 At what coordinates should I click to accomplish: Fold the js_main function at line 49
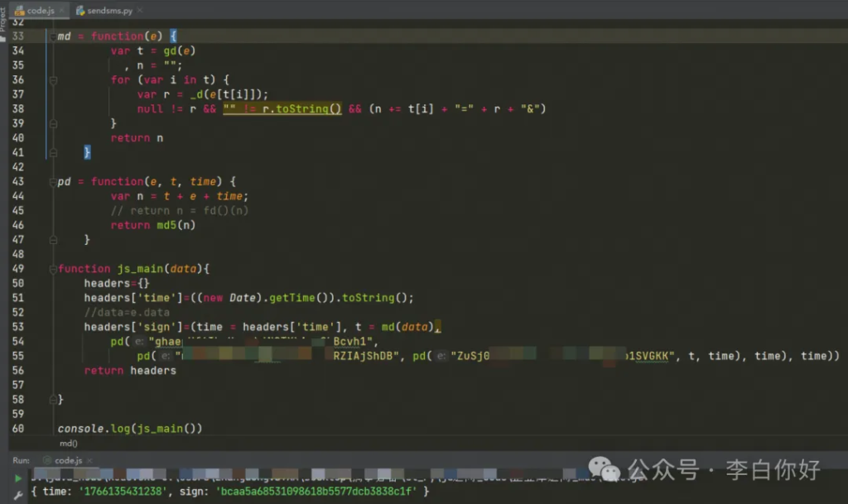click(x=53, y=269)
